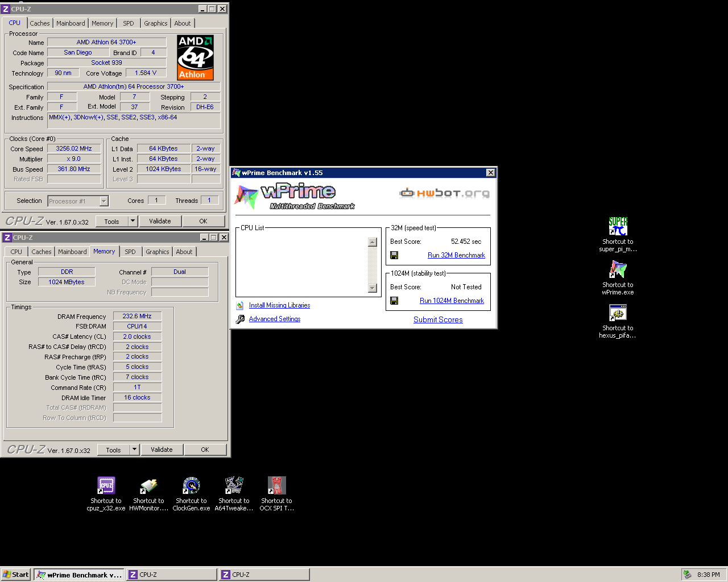Open Install Missing Libraries link
The height and width of the screenshot is (582, 728).
pos(279,305)
